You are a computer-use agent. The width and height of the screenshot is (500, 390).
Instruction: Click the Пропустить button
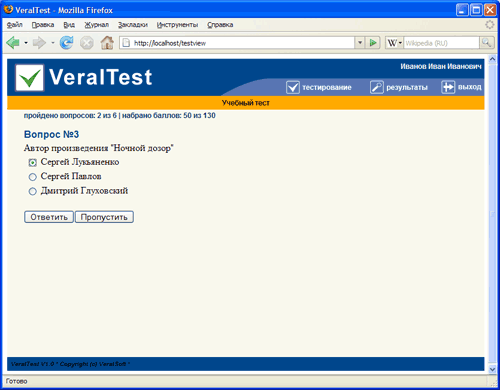pyautogui.click(x=104, y=217)
